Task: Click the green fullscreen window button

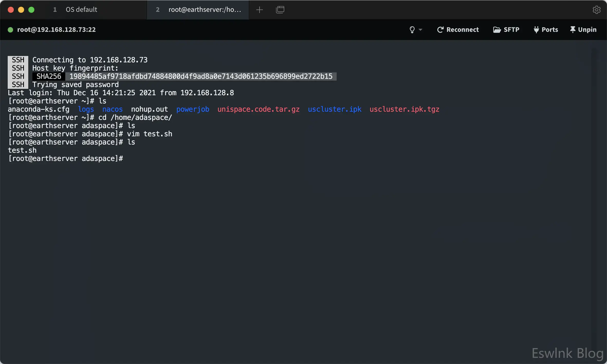Action: click(x=31, y=10)
